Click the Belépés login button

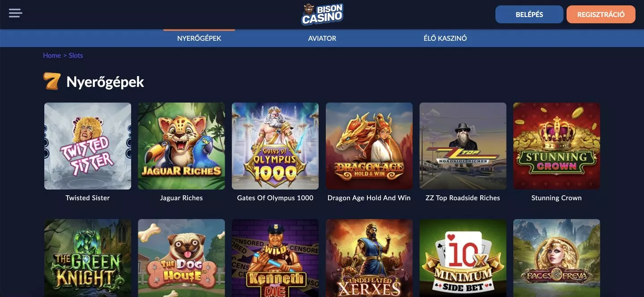coord(529,14)
